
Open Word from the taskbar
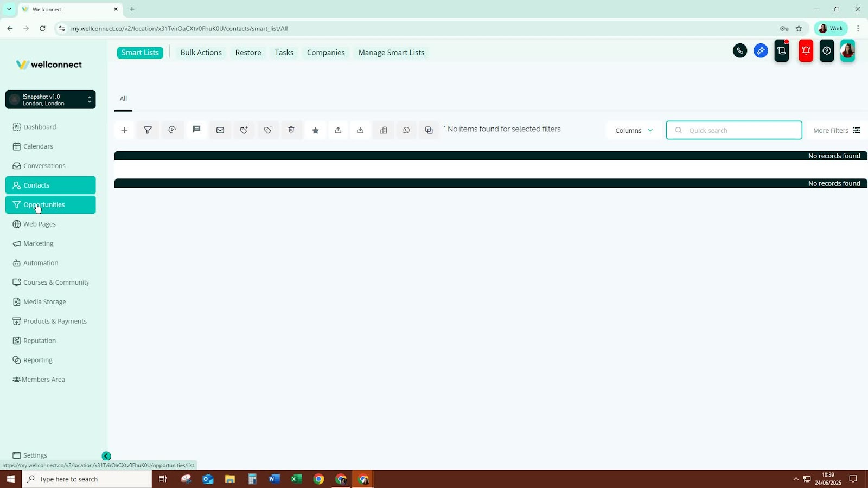[x=274, y=479]
